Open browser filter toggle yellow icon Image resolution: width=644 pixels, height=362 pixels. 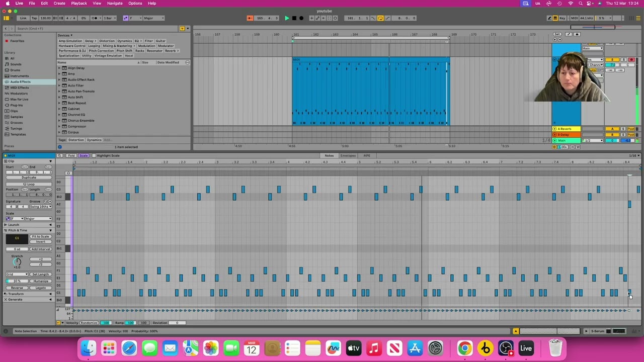(182, 28)
